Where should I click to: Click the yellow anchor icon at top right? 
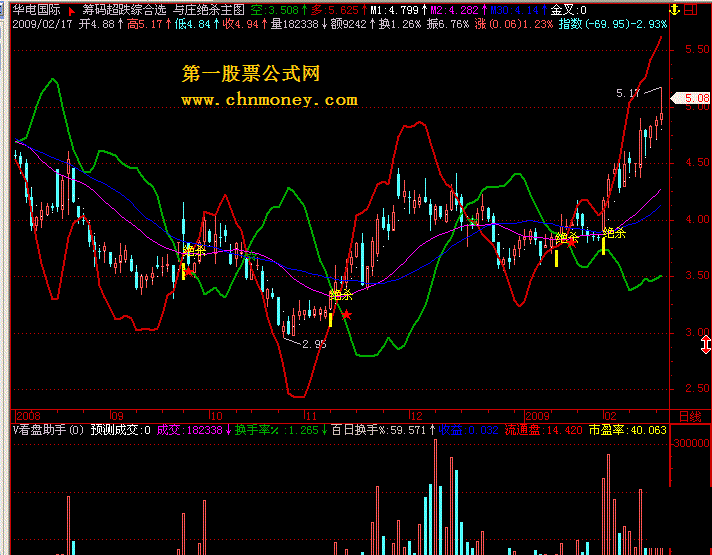pos(674,10)
